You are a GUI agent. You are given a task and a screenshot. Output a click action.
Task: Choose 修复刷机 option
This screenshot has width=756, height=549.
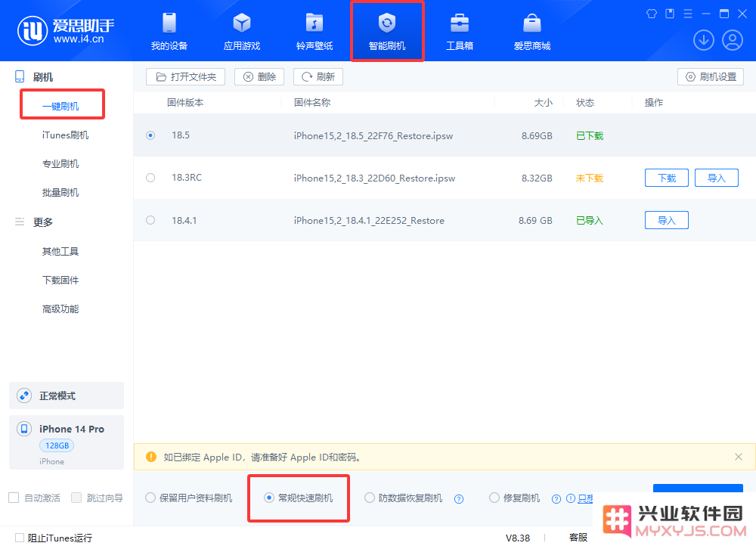(x=494, y=498)
